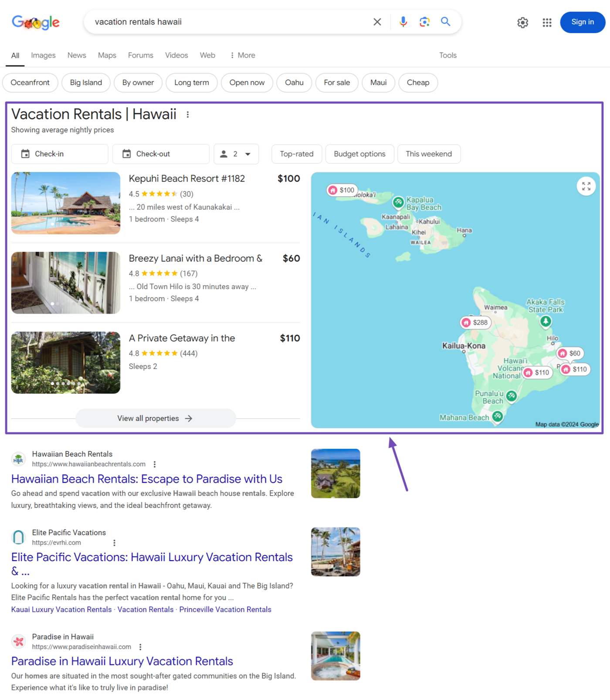The height and width of the screenshot is (700, 610).
Task: Click Mahana Beach map marker
Action: (498, 417)
